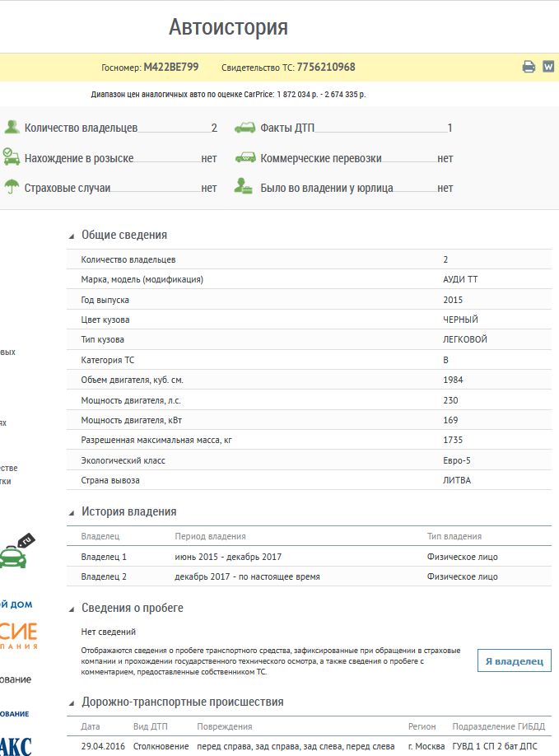Click the commercial transport taxi icon
559x756 pixels.
(245, 157)
